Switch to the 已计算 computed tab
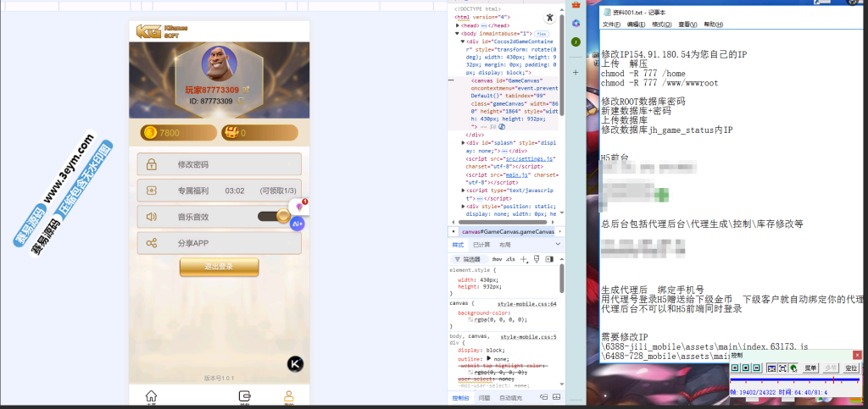This screenshot has width=868, height=409. point(481,244)
